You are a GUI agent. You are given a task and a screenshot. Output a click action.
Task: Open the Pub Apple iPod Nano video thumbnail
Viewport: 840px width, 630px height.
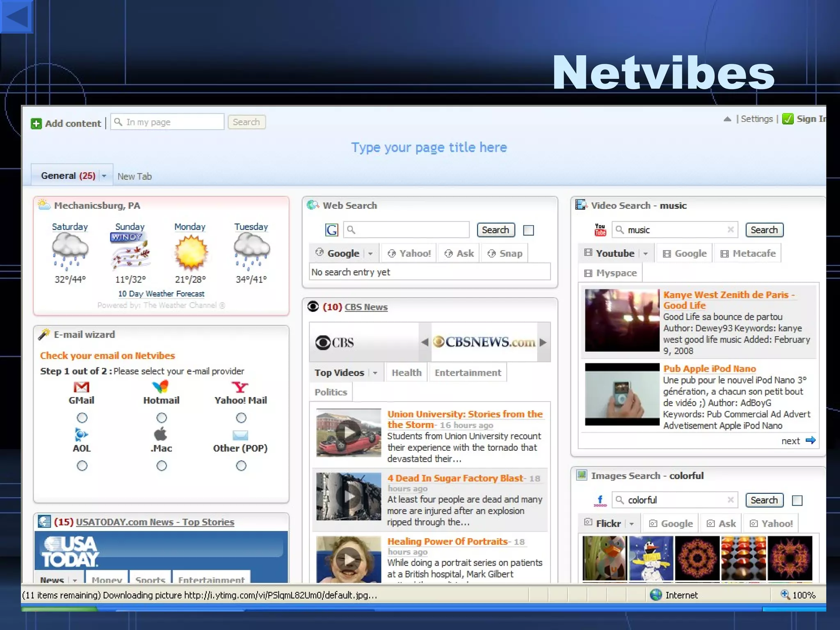click(622, 394)
